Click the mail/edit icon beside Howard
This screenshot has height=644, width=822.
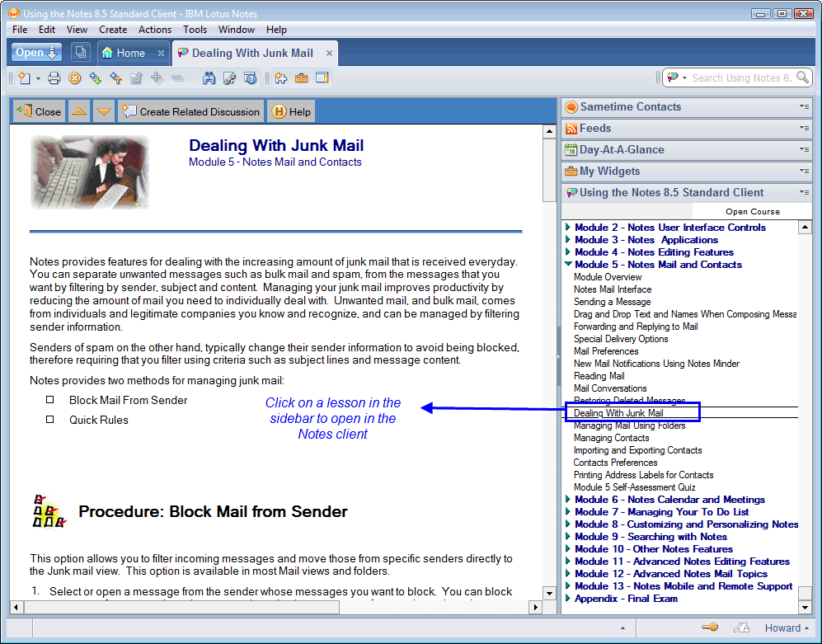point(741,628)
